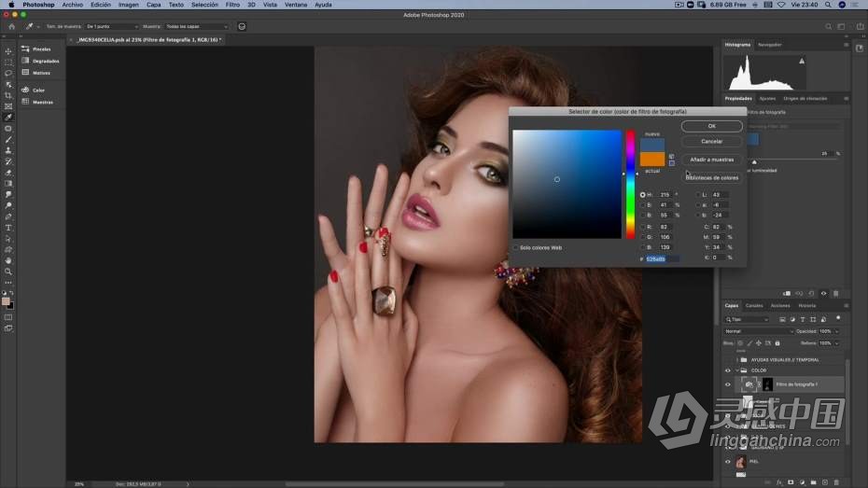
Task: Choose the Crop tool
Action: tap(8, 95)
